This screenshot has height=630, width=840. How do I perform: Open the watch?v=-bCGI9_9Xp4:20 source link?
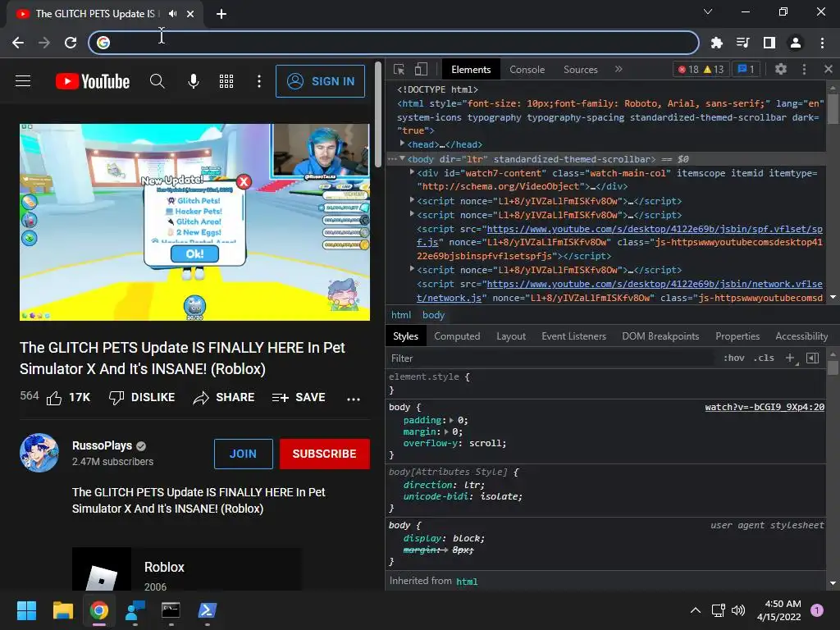[x=765, y=407]
